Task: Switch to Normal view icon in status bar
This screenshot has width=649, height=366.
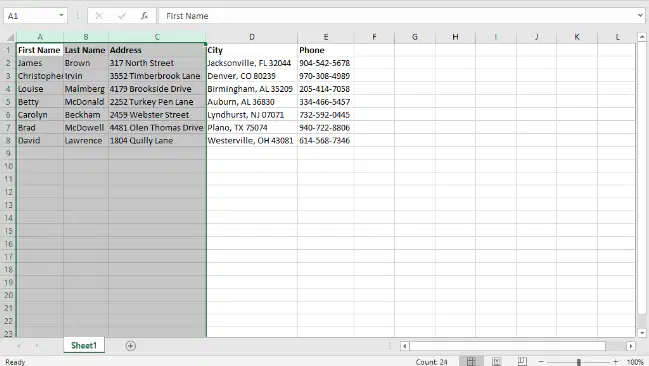Action: [x=471, y=361]
